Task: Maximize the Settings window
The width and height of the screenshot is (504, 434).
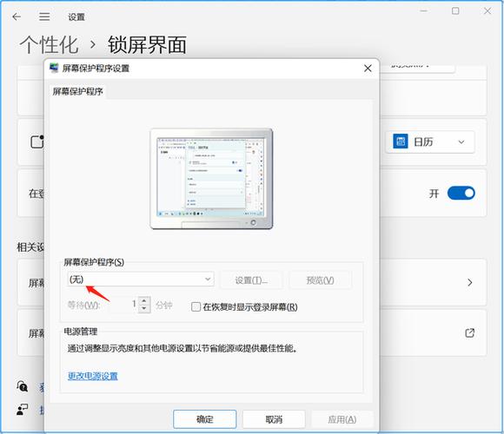Action: (455, 11)
